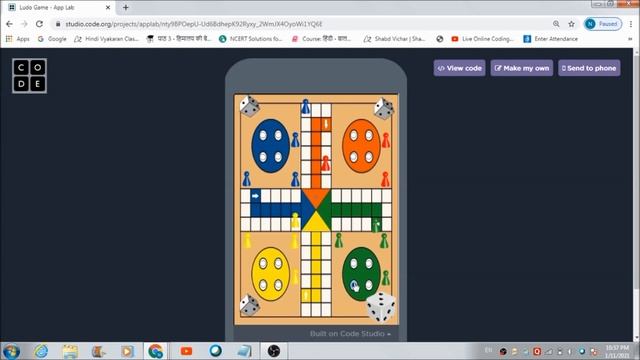Open Chrome from taskbar
640x360 pixels.
point(155,351)
